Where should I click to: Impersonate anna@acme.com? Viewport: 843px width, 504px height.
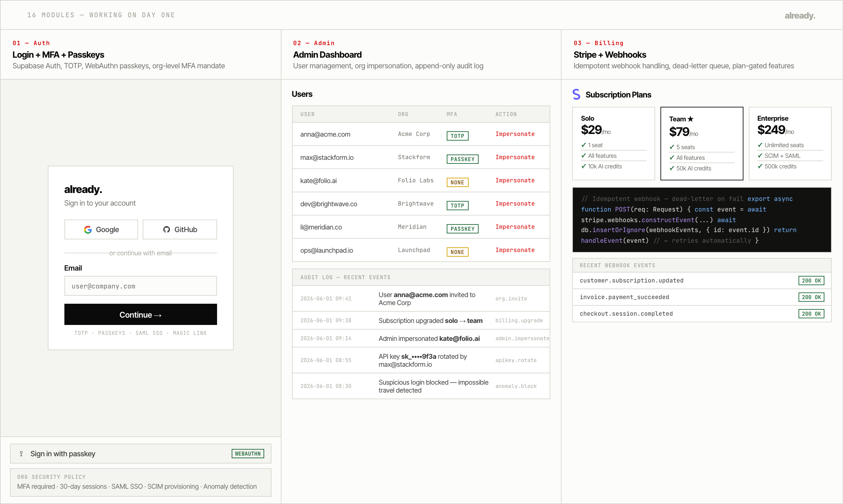[515, 134]
